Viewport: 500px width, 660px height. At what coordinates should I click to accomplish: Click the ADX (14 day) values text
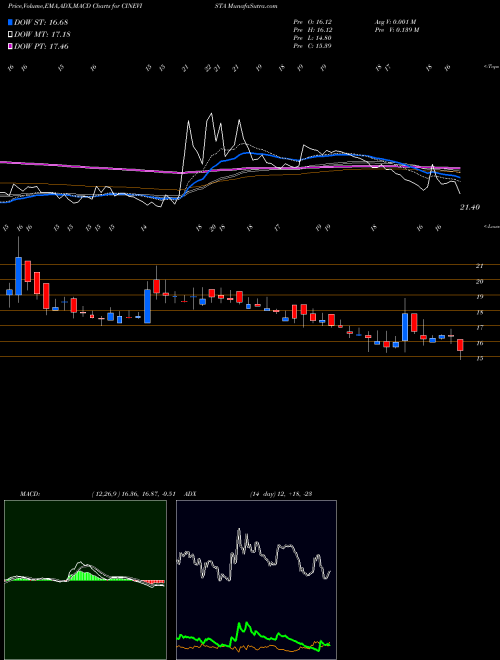tap(280, 494)
